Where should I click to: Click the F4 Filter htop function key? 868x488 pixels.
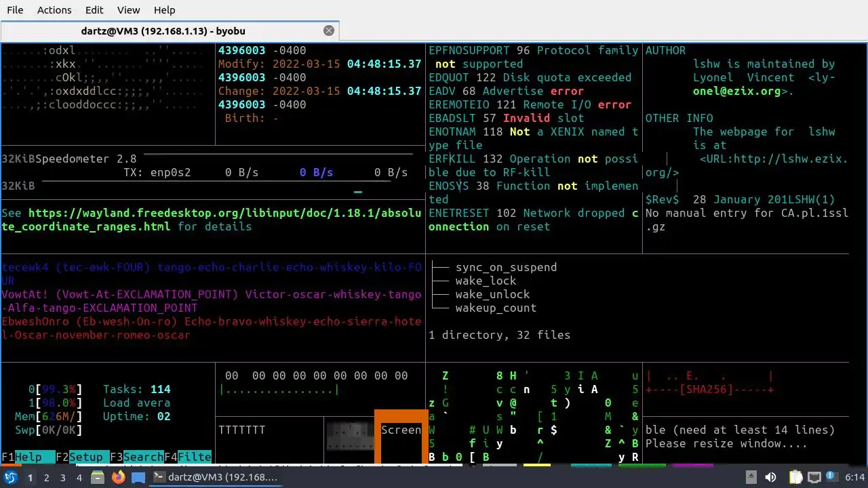188,457
